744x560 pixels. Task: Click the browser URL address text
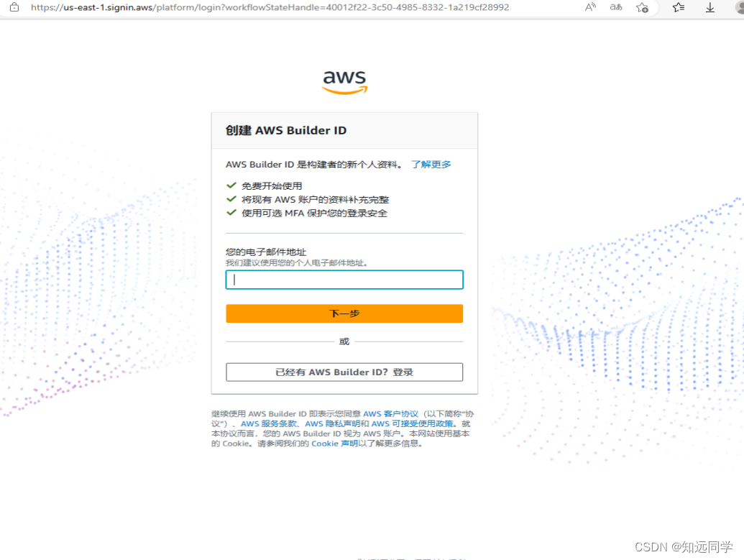[x=270, y=7]
